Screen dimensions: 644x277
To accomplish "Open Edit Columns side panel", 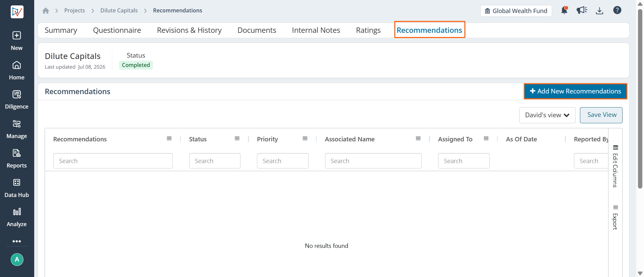I will click(x=615, y=166).
